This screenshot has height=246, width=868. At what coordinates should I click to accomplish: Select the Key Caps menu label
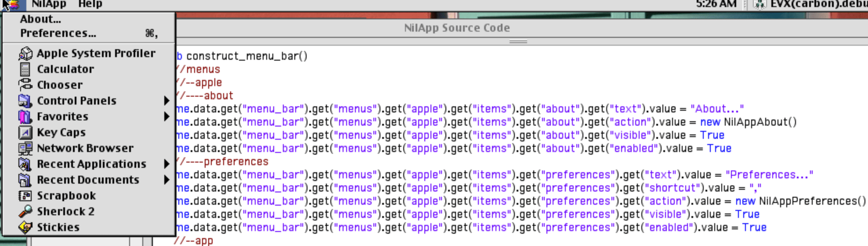tap(61, 132)
